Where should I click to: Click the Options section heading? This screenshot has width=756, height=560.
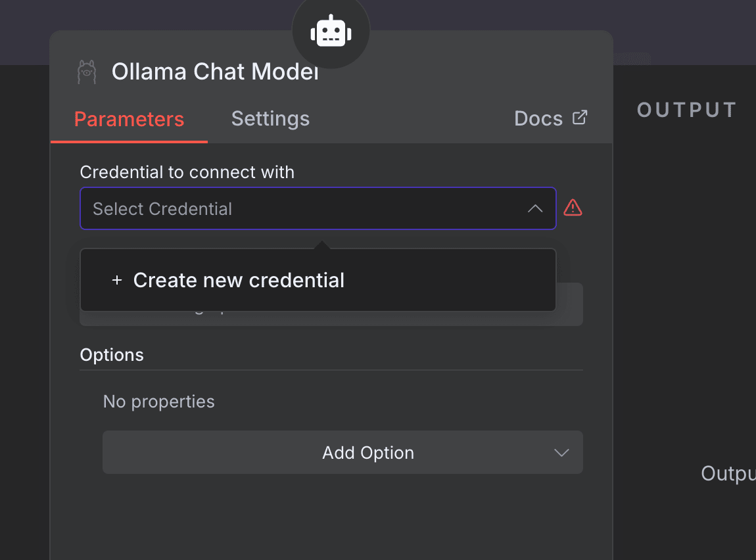[112, 355]
